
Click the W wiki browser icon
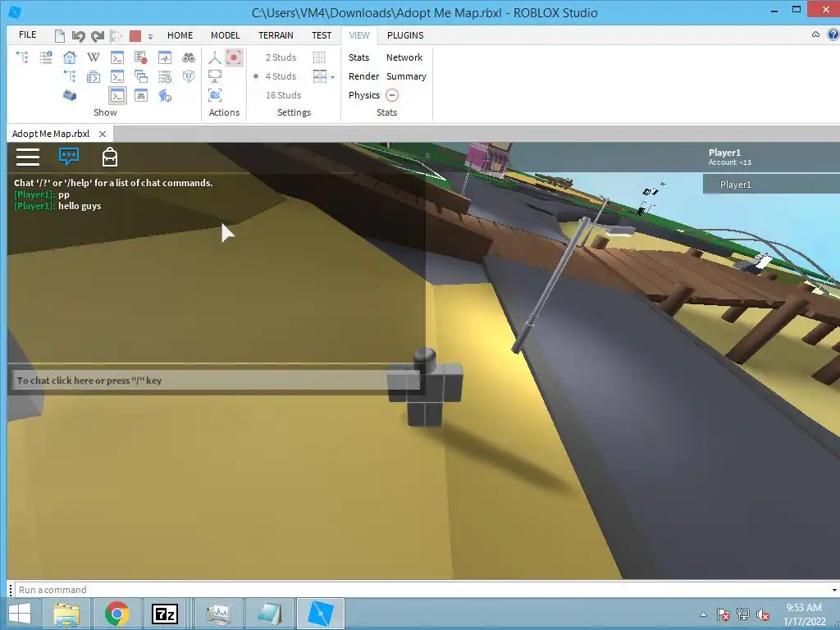click(94, 57)
